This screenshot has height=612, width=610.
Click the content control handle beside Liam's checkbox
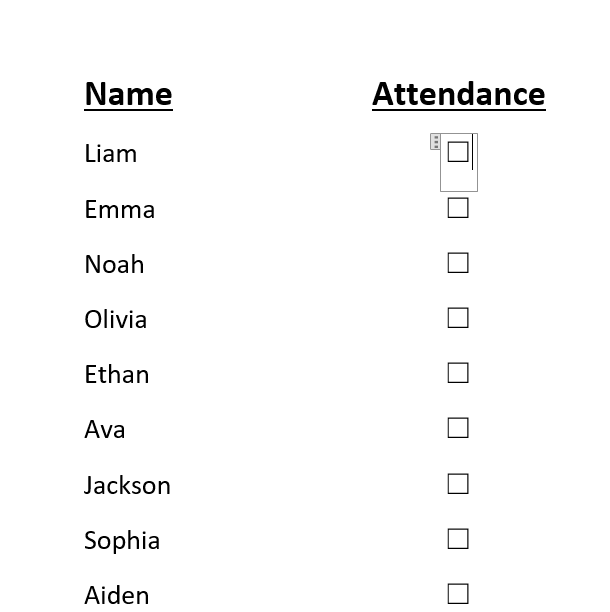point(435,142)
